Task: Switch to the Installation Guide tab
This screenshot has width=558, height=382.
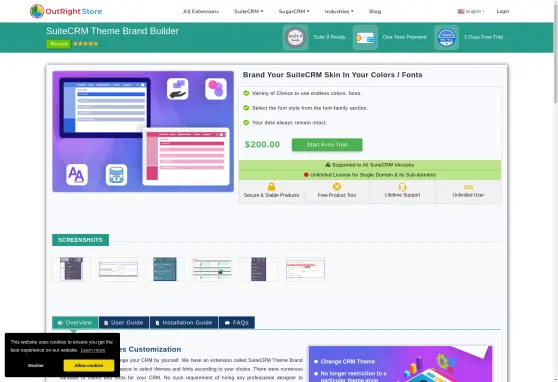Action: coord(184,323)
